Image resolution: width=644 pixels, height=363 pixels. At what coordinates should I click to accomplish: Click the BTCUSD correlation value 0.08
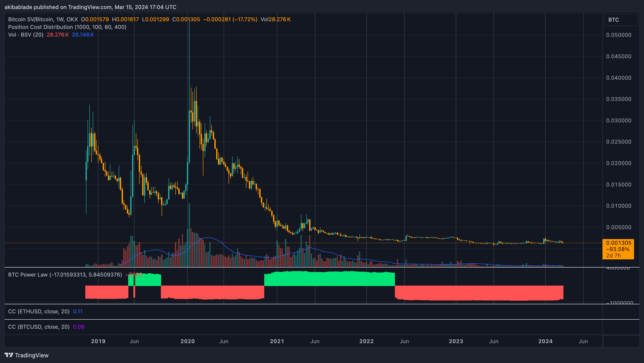point(79,327)
